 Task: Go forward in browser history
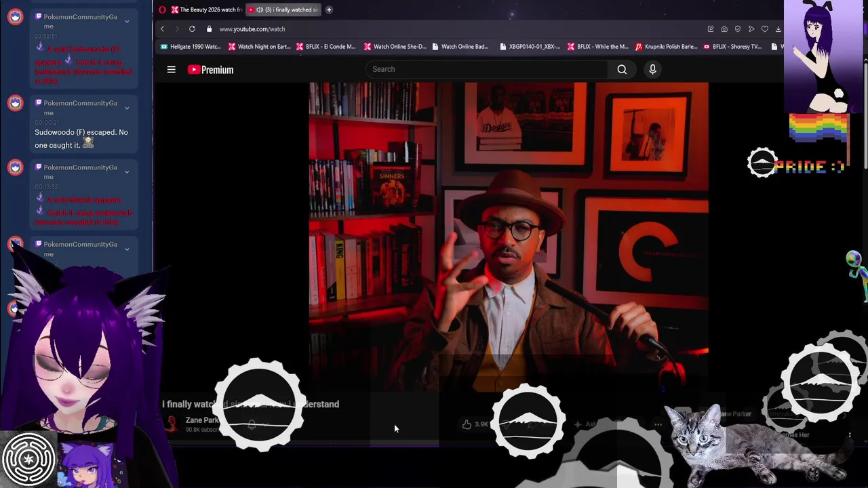177,29
